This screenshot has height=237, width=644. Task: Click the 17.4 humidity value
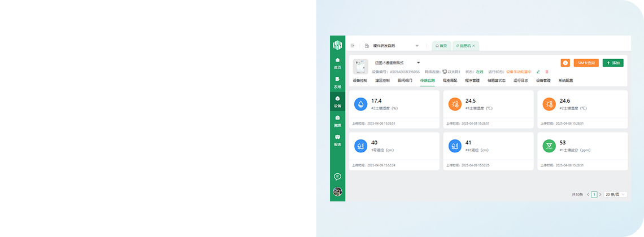pos(377,101)
